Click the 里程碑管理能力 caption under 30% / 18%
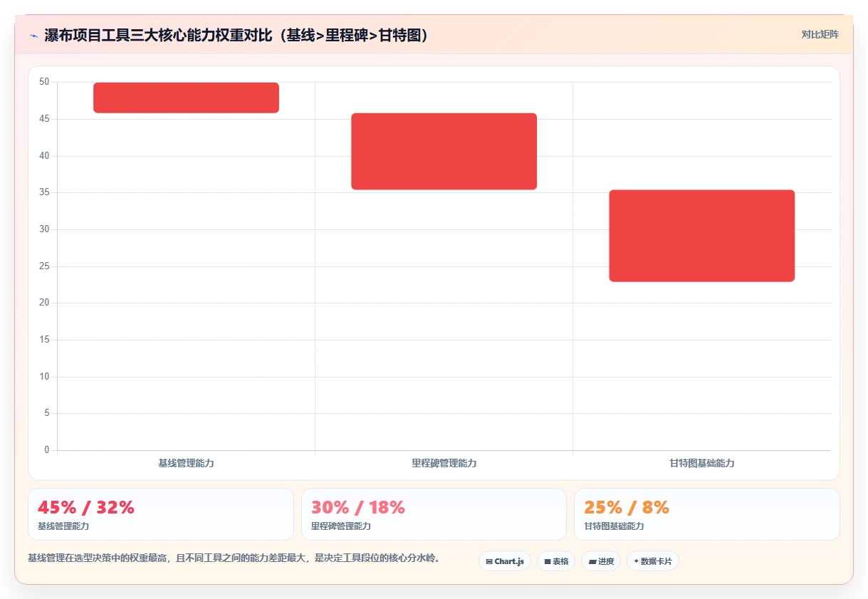 pos(341,526)
